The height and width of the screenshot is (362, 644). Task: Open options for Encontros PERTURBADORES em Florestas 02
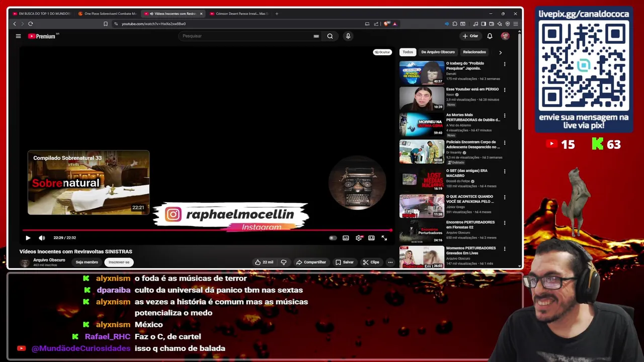(505, 223)
